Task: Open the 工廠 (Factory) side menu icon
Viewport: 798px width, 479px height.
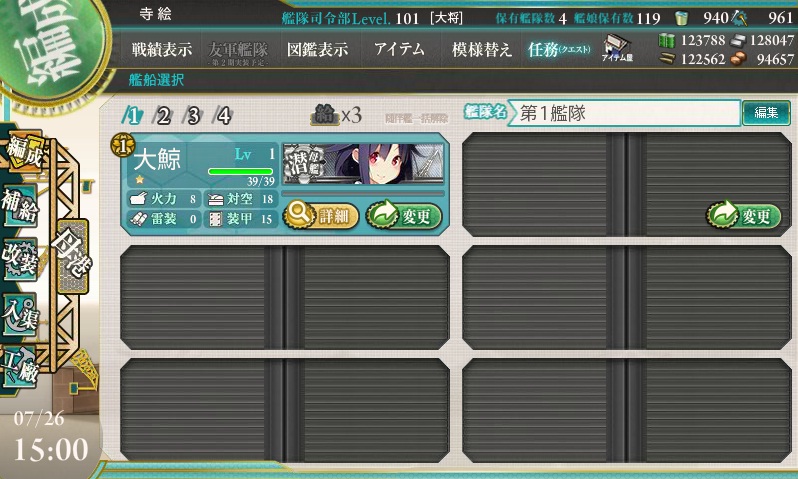Action: (x=20, y=368)
